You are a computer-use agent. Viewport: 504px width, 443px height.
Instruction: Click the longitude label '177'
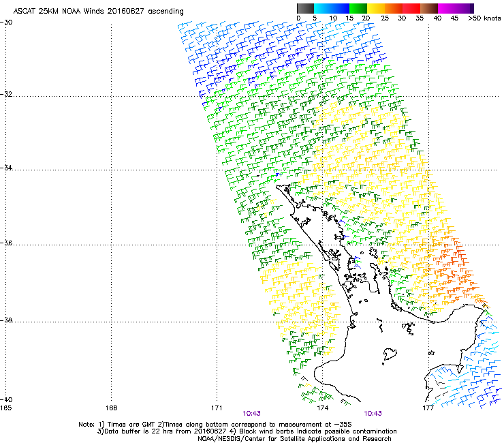click(428, 408)
